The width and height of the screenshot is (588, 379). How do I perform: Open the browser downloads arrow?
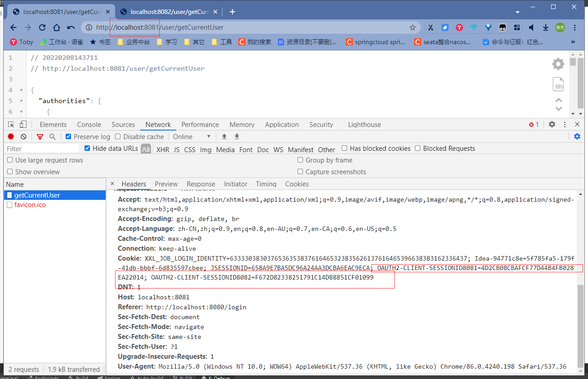click(x=546, y=27)
